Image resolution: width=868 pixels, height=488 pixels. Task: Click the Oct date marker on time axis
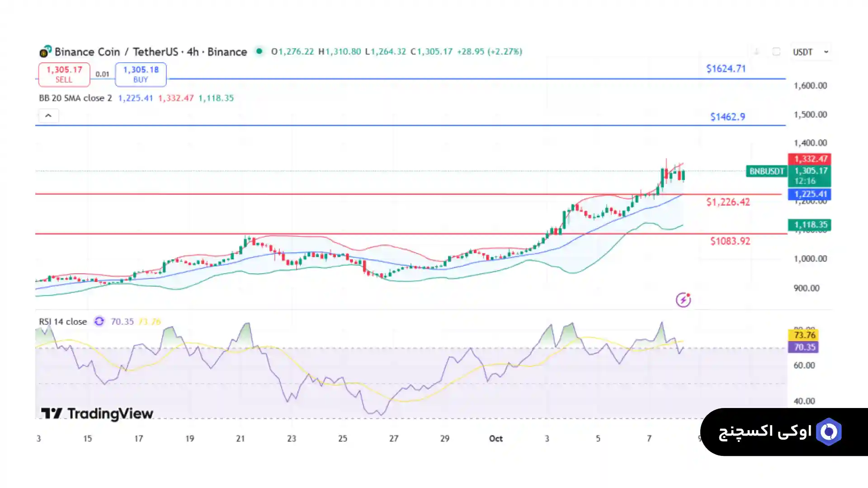click(x=496, y=438)
